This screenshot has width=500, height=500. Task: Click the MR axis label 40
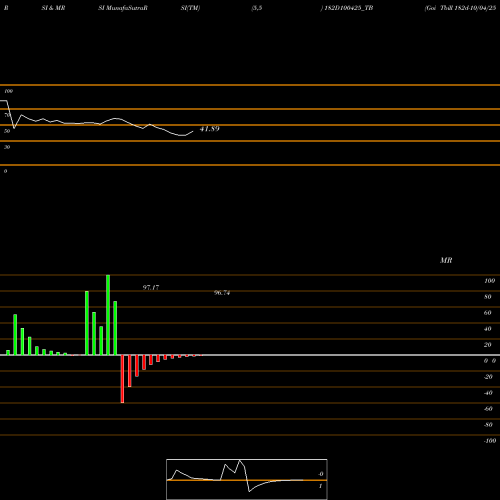pos(488,329)
